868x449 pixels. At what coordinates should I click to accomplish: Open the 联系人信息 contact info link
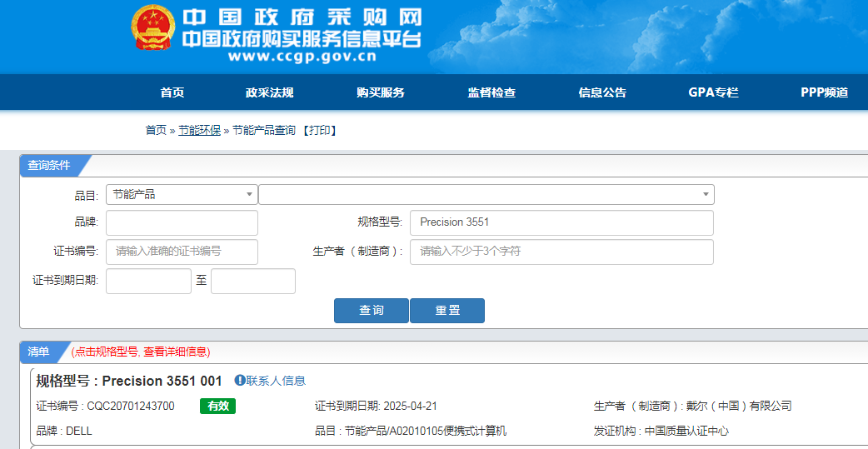[x=276, y=381]
